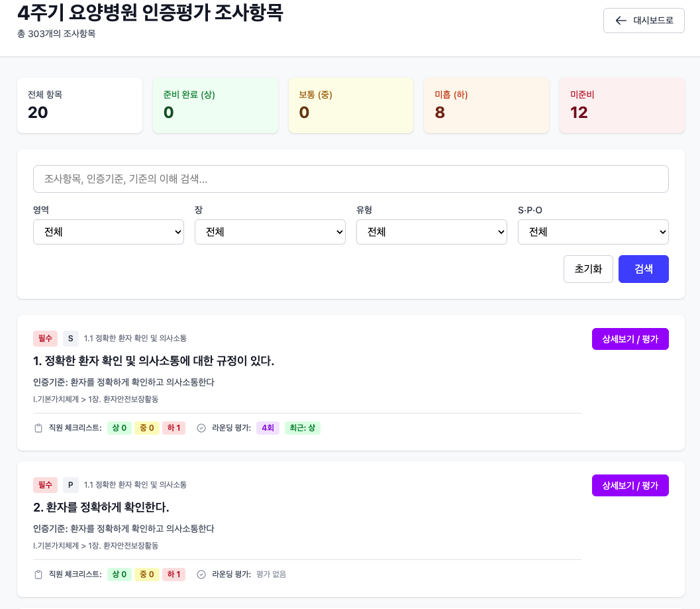Click the S badge on the first item
Image resolution: width=700 pixels, height=609 pixels.
point(70,339)
